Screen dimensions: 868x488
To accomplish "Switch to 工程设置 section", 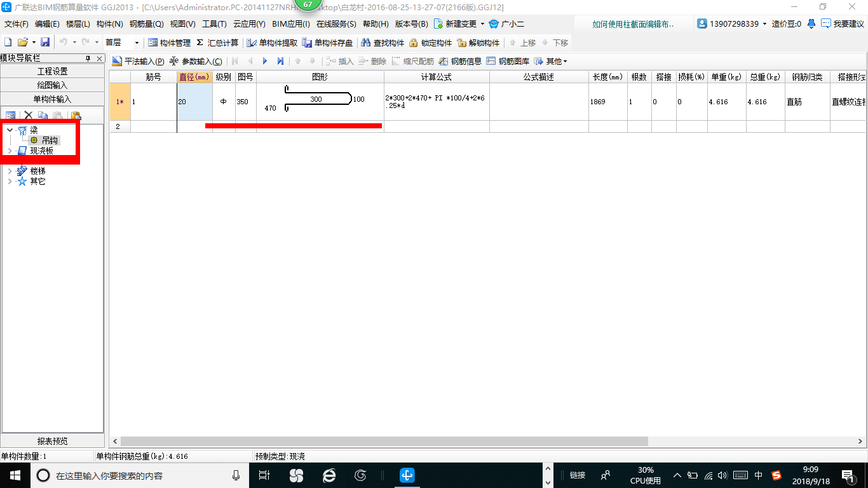I will click(52, 71).
